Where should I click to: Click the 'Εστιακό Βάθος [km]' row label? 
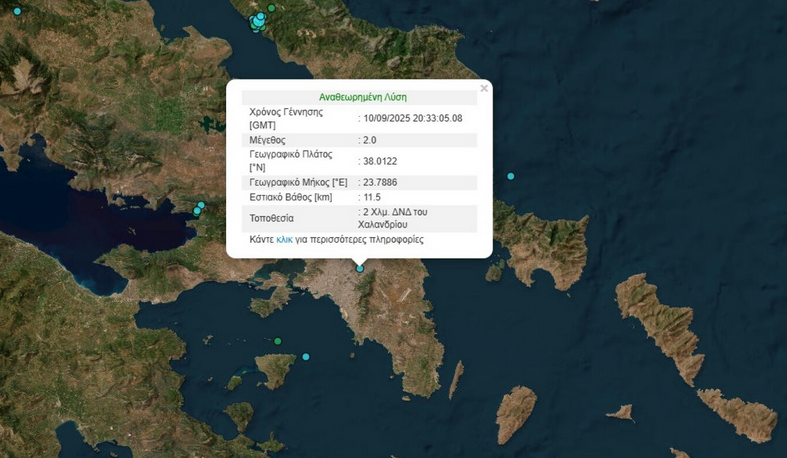(290, 198)
